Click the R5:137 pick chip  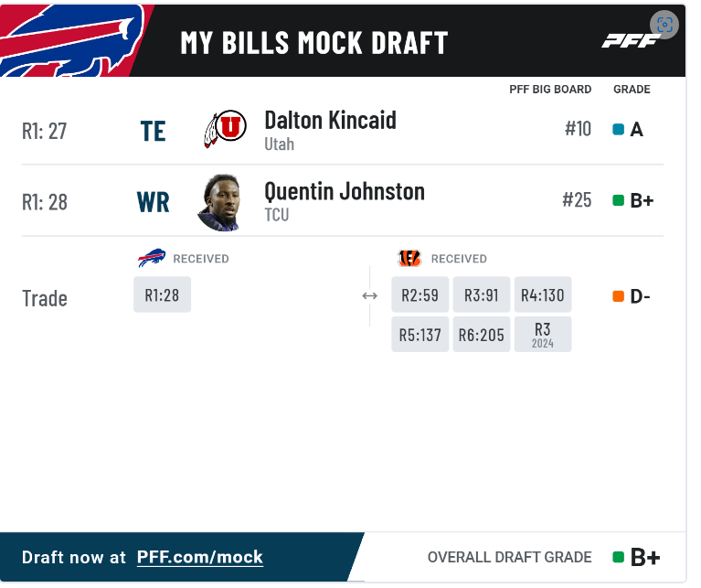[420, 334]
